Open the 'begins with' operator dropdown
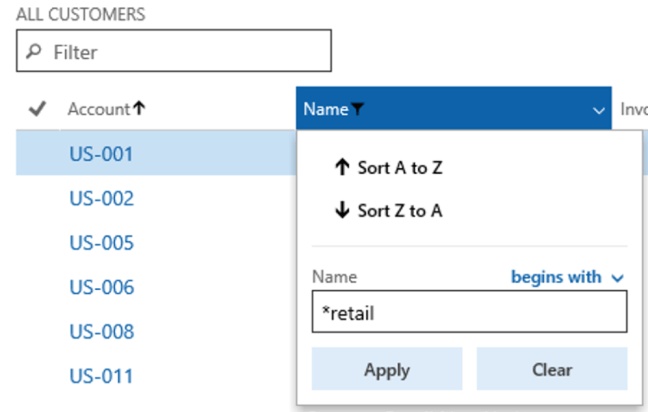 pos(567,277)
